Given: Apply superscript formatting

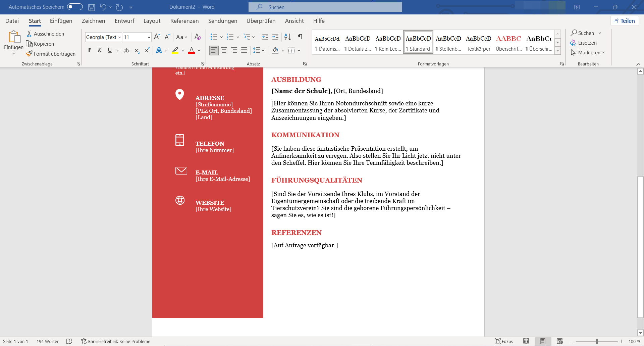Looking at the screenshot, I should pos(147,50).
